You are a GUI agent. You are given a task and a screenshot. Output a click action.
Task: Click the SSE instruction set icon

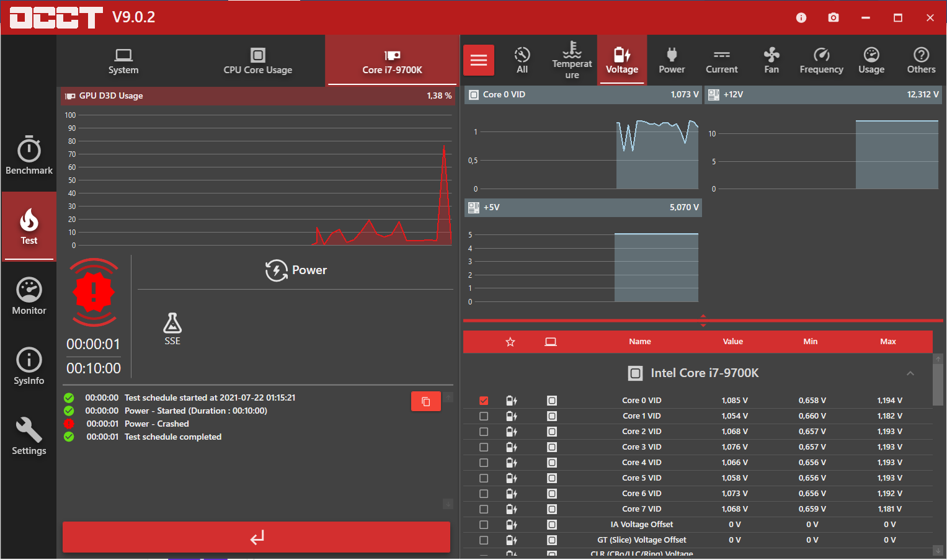point(172,329)
